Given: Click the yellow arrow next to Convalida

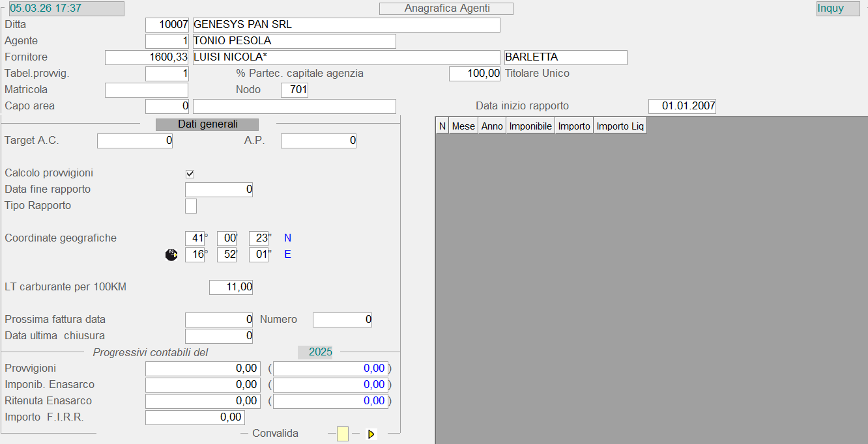Looking at the screenshot, I should tap(371, 434).
